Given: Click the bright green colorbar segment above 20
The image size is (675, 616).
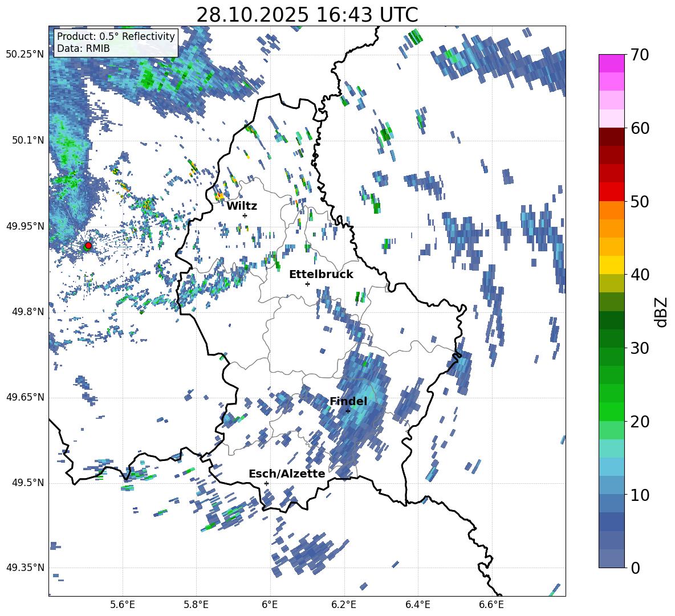Looking at the screenshot, I should (x=611, y=411).
